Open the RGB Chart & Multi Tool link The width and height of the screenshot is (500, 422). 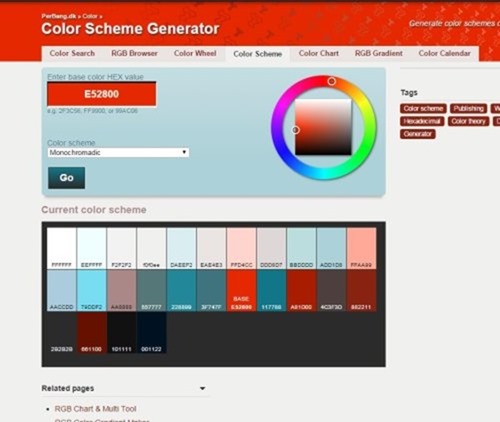point(95,409)
